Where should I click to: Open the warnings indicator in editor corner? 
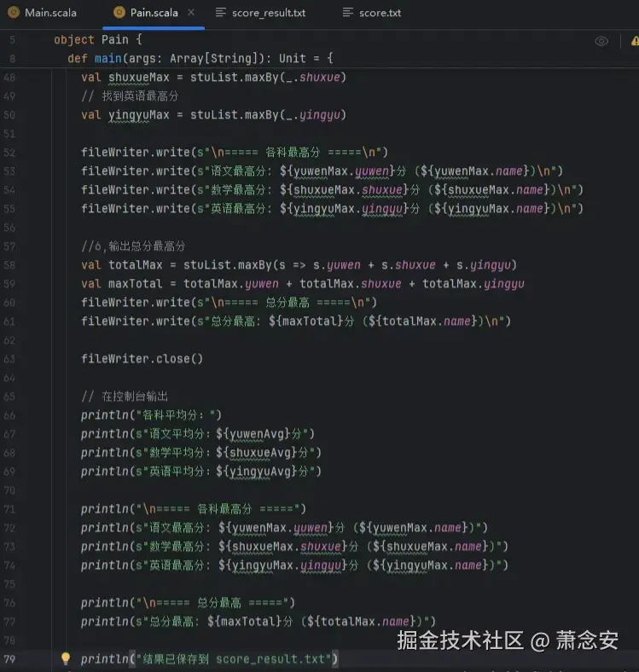pyautogui.click(x=635, y=41)
